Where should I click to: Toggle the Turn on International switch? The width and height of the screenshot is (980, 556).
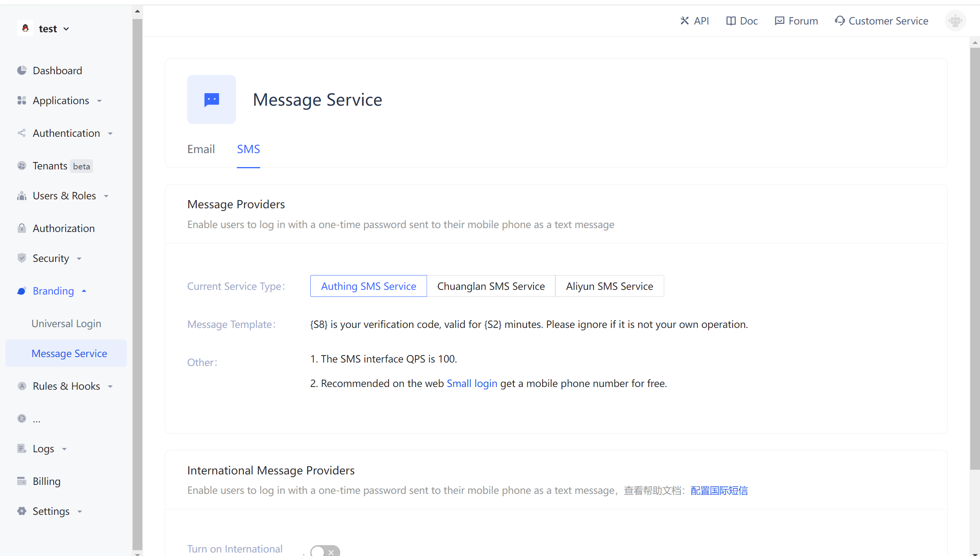(325, 551)
